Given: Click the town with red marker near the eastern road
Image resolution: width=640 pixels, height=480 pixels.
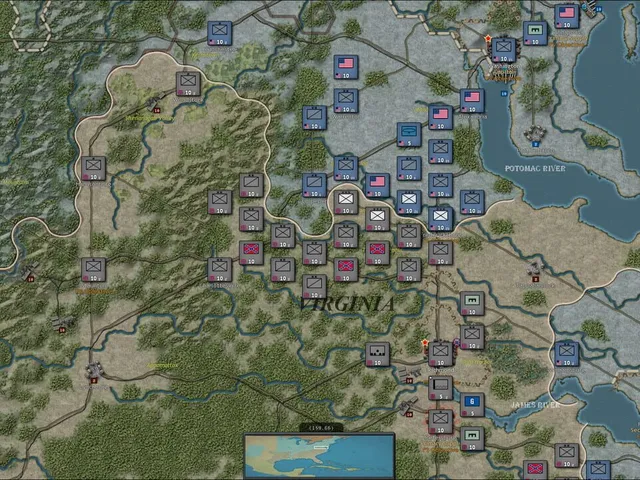Looking at the screenshot, I should (535, 271).
